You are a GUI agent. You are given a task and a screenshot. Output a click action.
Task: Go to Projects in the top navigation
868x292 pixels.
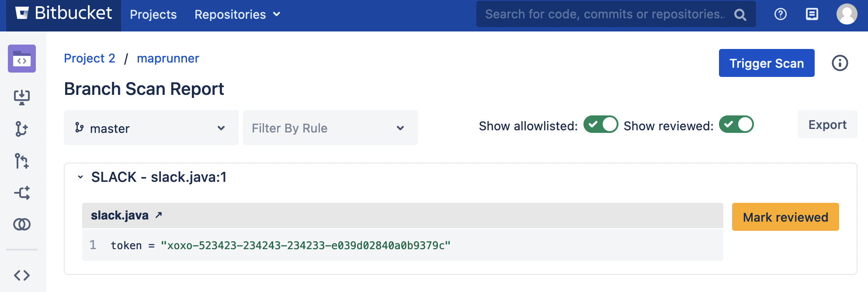153,14
